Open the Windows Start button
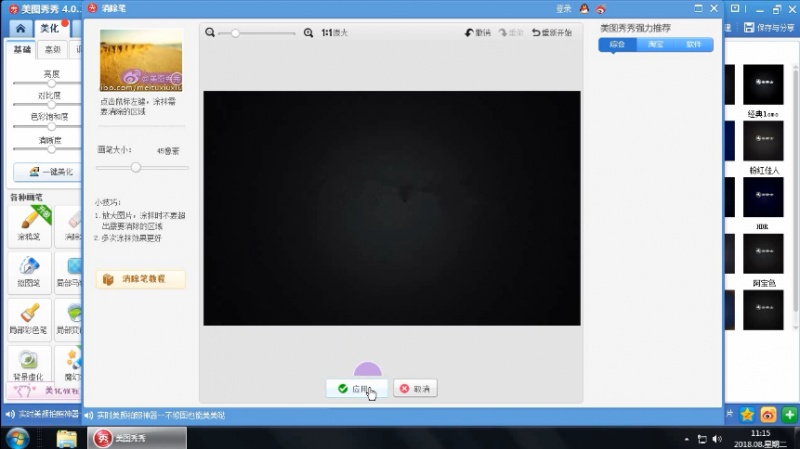This screenshot has height=449, width=800. (18, 438)
